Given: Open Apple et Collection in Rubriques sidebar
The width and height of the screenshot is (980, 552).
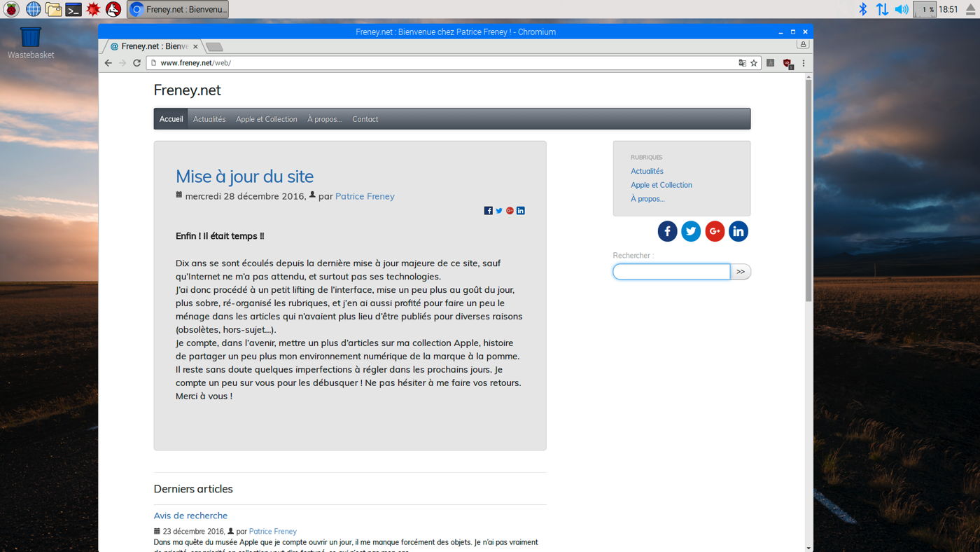Looking at the screenshot, I should pos(661,185).
